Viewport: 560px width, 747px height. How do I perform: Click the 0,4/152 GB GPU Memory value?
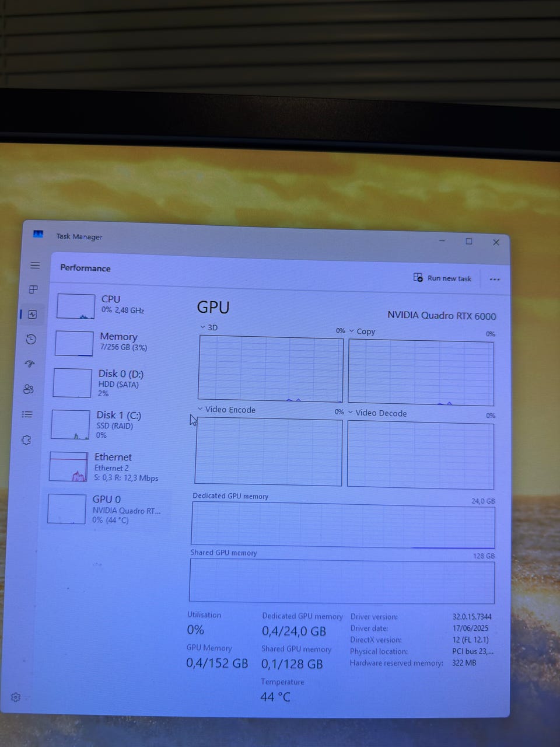point(217,663)
